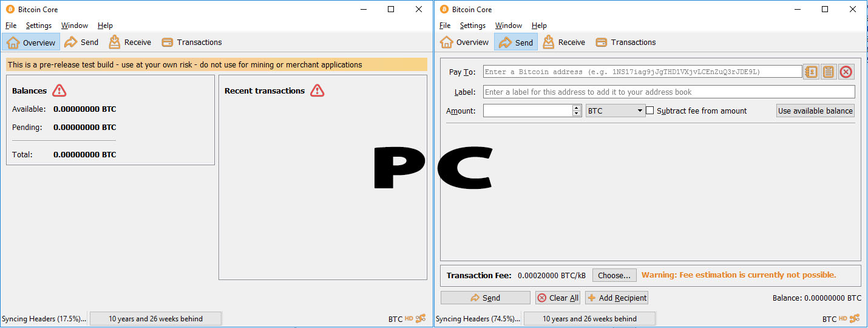This screenshot has height=328, width=868.
Task: Open Transactions tab in left window
Action: pyautogui.click(x=192, y=43)
